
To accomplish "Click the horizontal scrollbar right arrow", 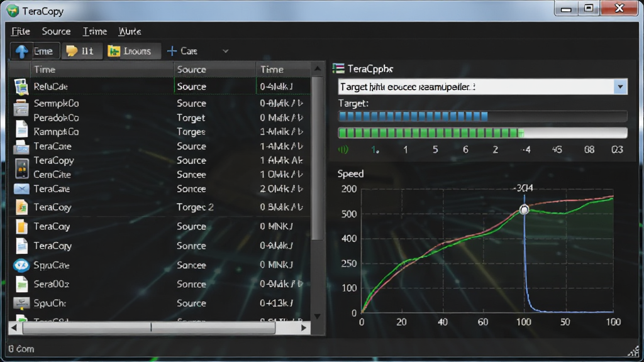I will 304,327.
